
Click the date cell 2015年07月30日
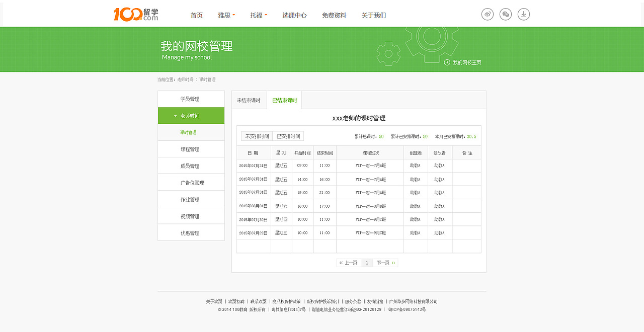click(254, 219)
